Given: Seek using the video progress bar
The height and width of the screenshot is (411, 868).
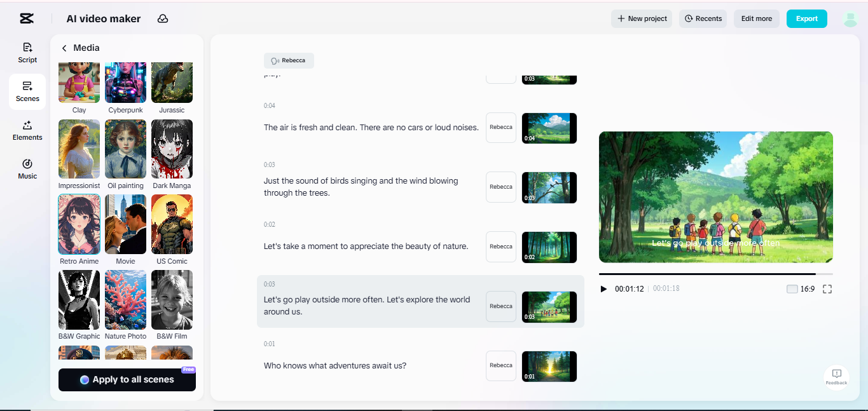Looking at the screenshot, I should point(715,274).
